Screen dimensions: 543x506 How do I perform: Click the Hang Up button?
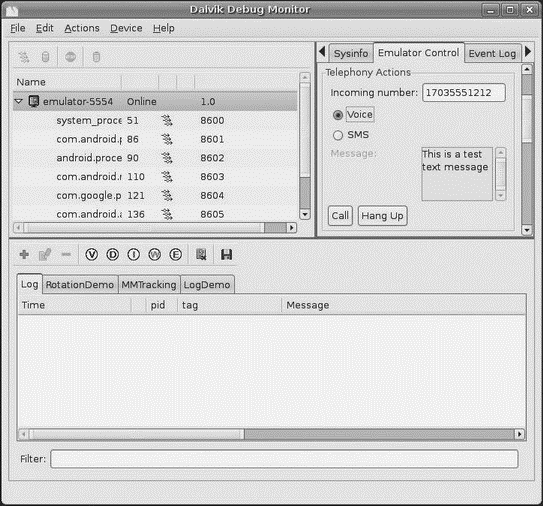point(382,216)
